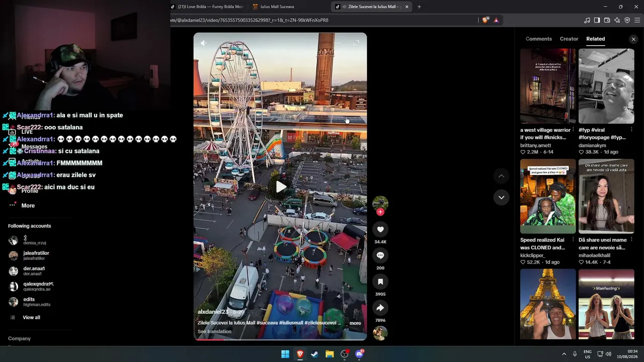Close the related videos side panel

(x=633, y=39)
